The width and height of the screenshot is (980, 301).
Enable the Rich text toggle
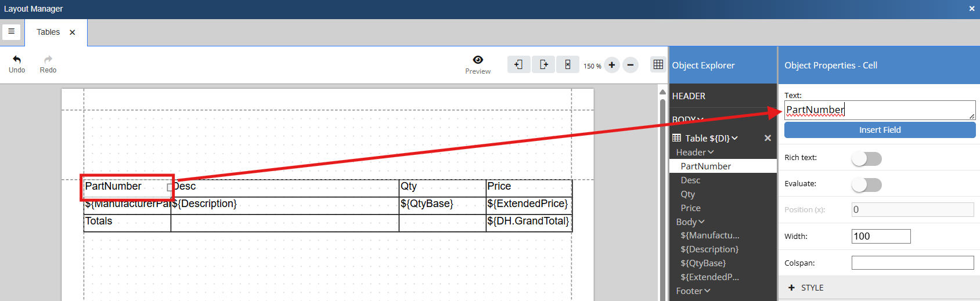coord(866,158)
